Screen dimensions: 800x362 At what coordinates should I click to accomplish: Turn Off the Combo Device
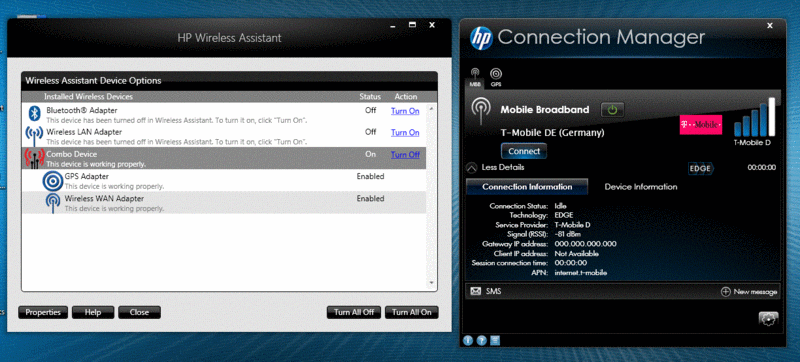point(405,154)
